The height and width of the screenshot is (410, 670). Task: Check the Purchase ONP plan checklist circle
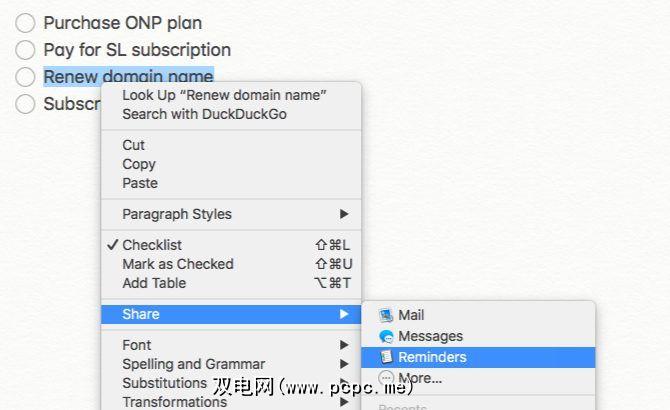(25, 23)
